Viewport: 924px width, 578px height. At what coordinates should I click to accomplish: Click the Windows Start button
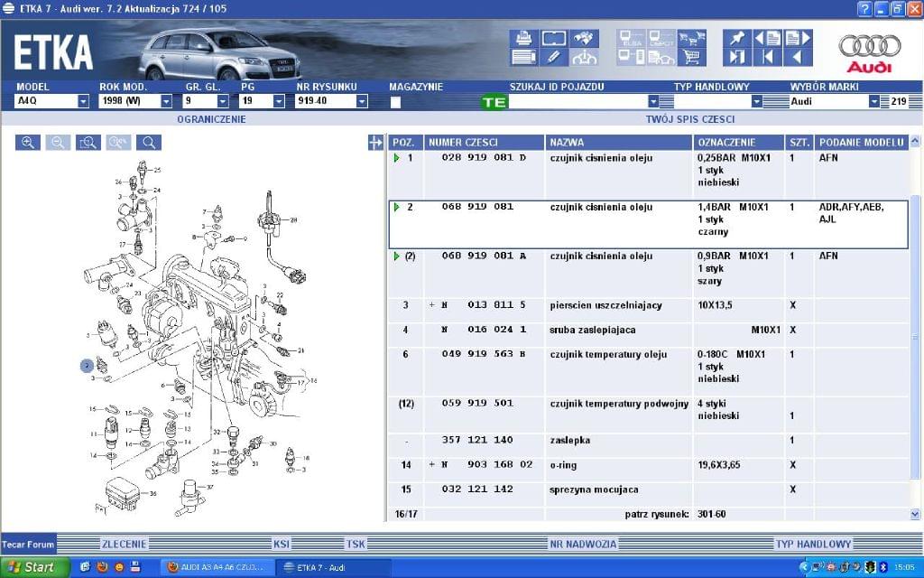pos(35,567)
